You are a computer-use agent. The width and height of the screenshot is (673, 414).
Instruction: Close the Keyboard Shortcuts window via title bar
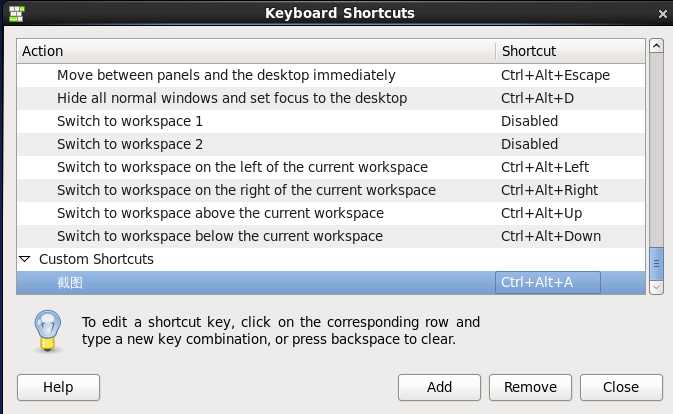tap(663, 13)
